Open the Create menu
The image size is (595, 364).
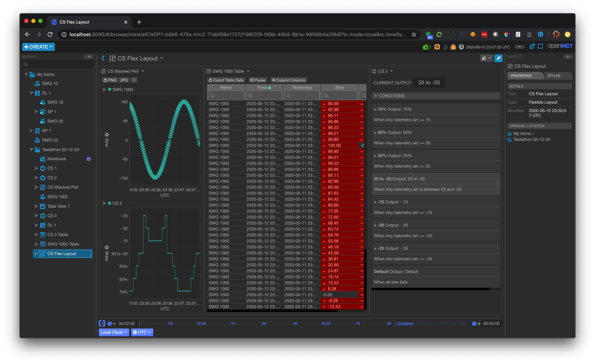(x=38, y=47)
